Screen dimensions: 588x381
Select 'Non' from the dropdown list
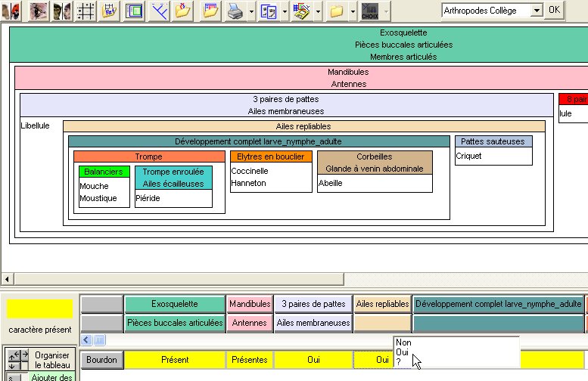click(x=403, y=342)
